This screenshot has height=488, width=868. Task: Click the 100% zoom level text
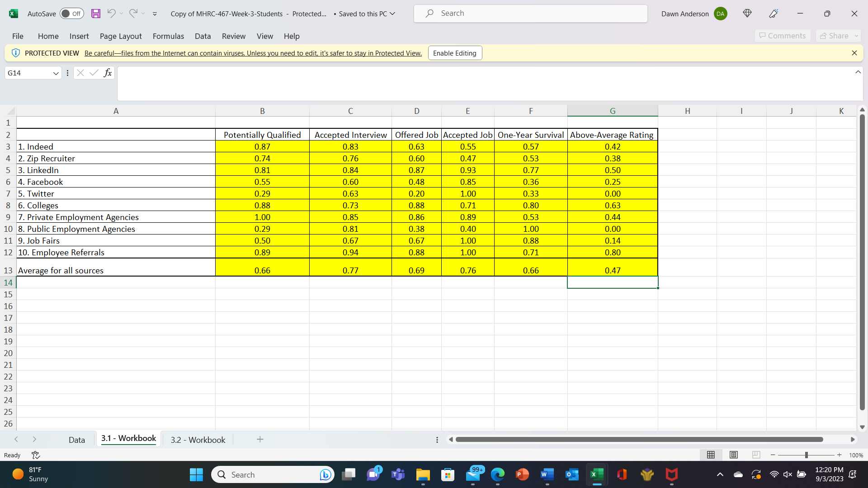pyautogui.click(x=856, y=455)
